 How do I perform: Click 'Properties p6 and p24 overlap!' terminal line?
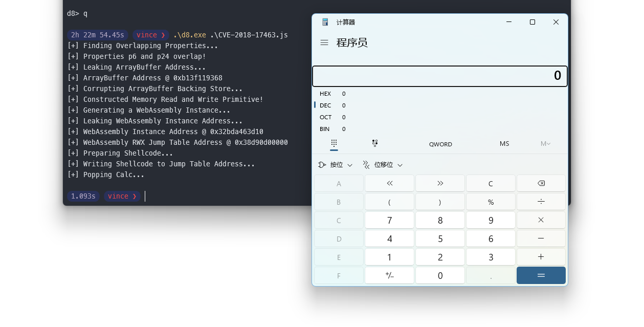tap(145, 56)
